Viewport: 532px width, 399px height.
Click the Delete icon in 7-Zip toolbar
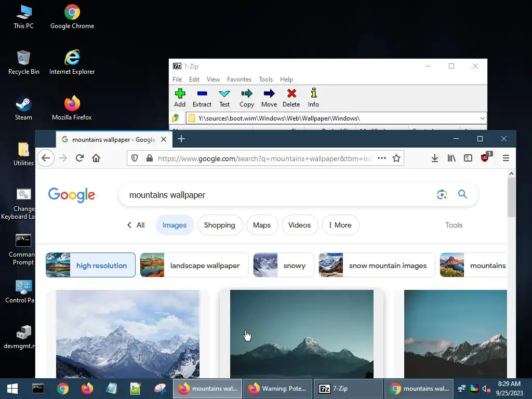[291, 98]
